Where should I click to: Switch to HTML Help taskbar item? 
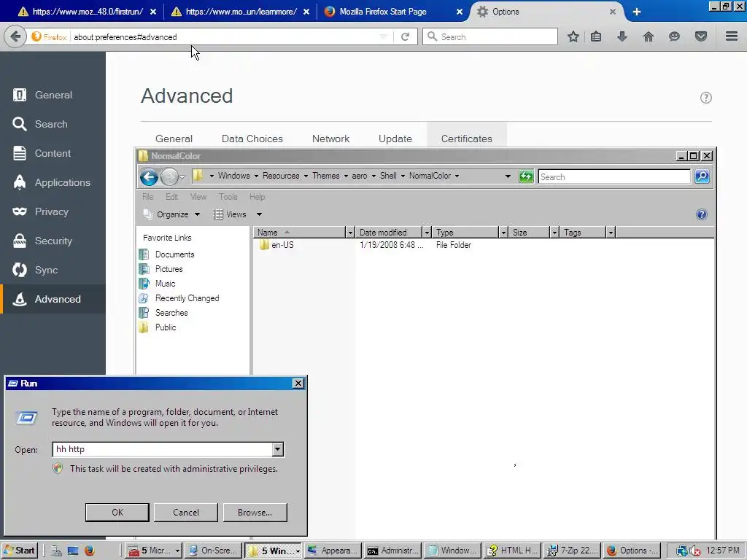(x=512, y=551)
